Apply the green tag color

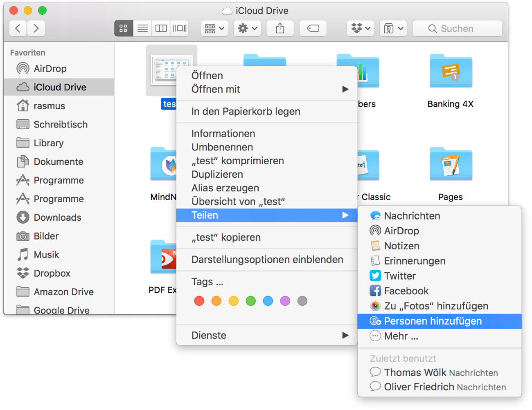click(251, 301)
